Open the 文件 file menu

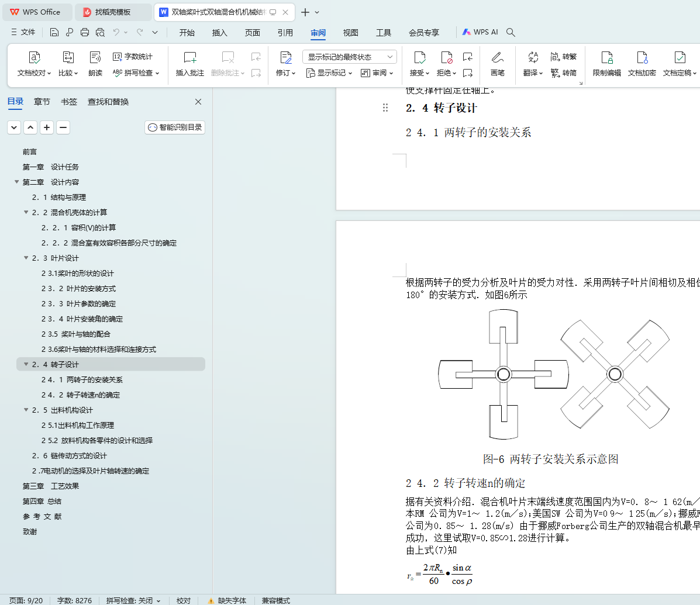(23, 32)
